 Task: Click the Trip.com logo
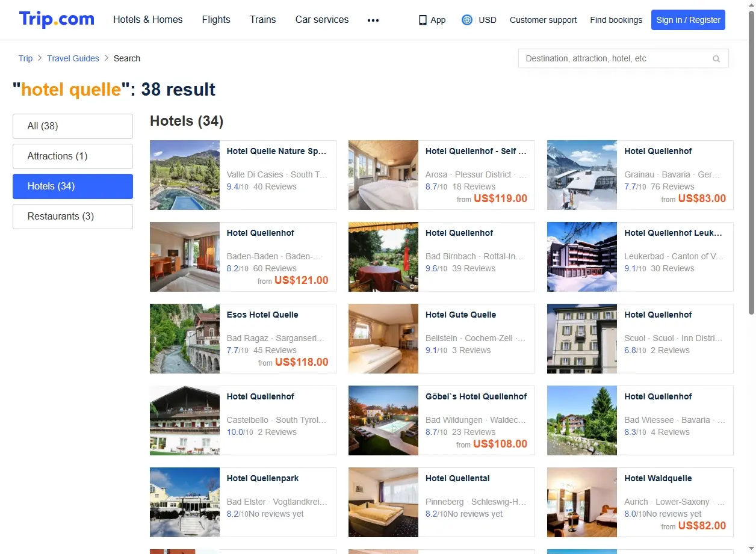(x=57, y=19)
